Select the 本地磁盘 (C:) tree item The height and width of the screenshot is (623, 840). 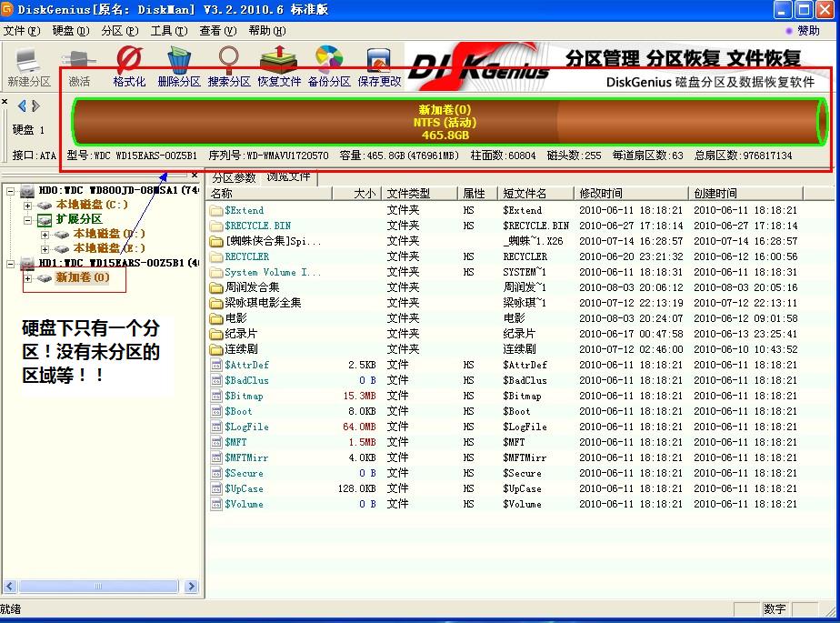[92, 205]
